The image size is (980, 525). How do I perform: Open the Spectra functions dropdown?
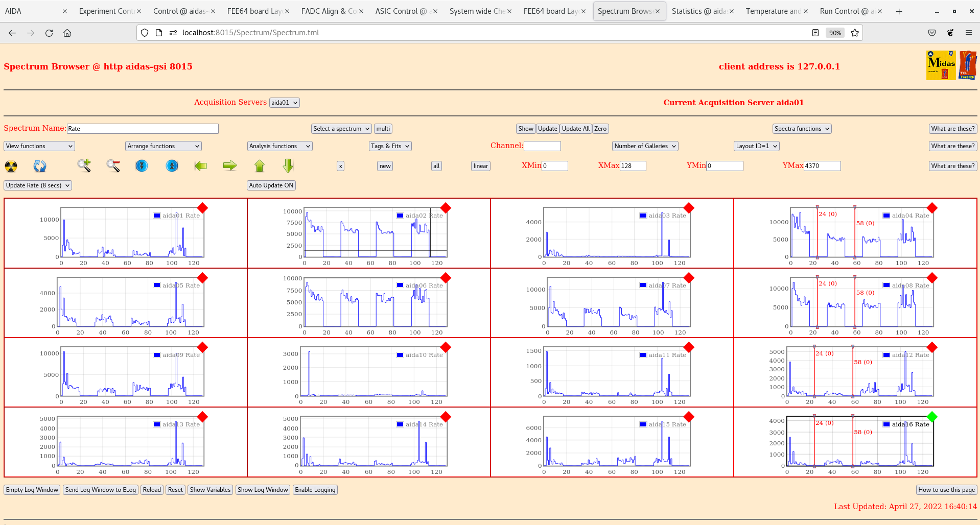click(802, 129)
